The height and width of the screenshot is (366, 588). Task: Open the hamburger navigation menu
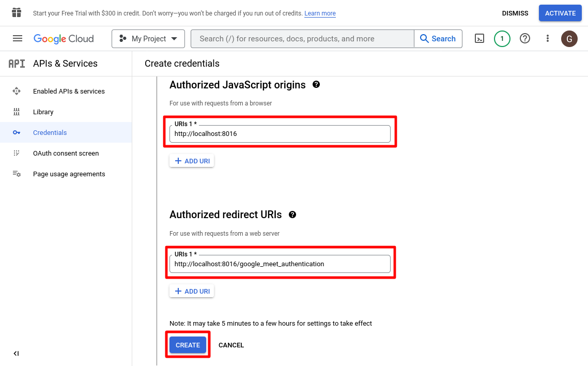pyautogui.click(x=18, y=39)
